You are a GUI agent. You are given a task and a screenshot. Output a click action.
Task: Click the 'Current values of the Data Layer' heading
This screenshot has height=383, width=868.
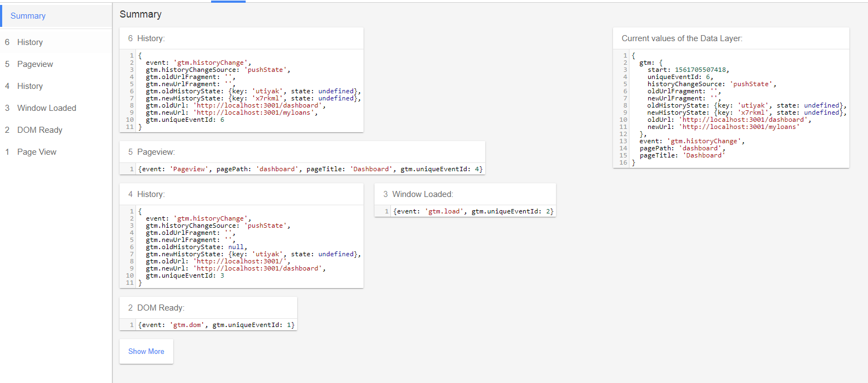click(682, 38)
